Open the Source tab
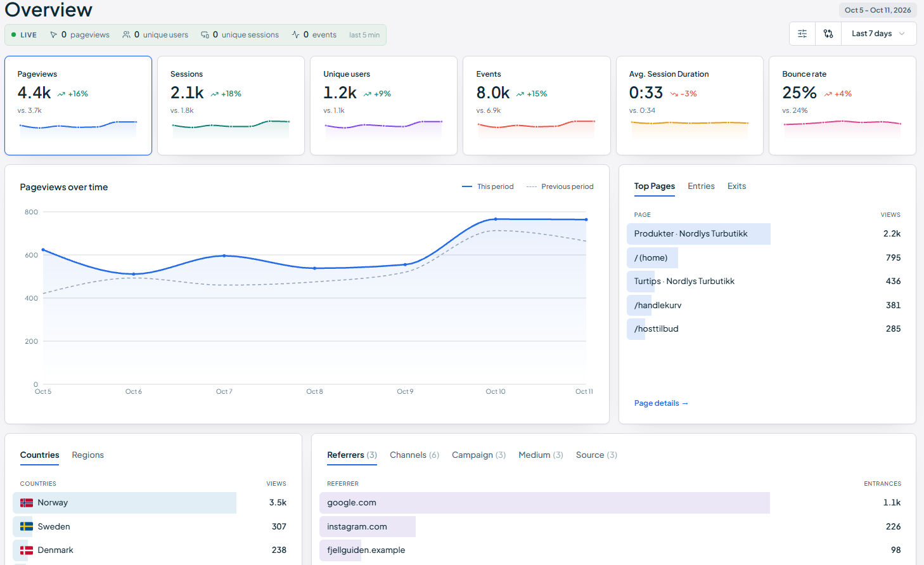Image resolution: width=924 pixels, height=565 pixels. 596,455
